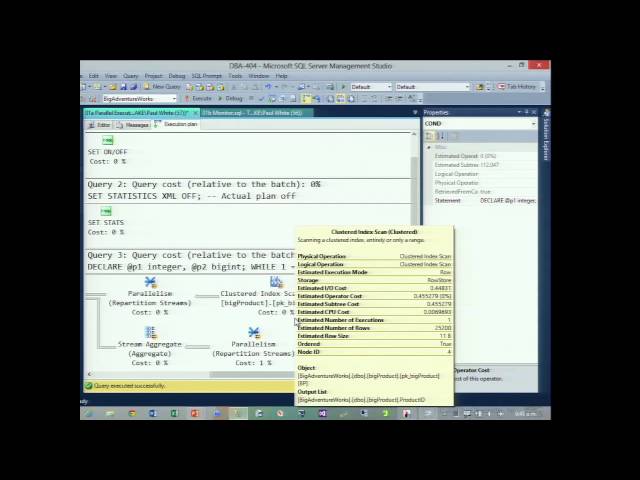Click the plan pane horizontal scrollbar

coord(252,374)
